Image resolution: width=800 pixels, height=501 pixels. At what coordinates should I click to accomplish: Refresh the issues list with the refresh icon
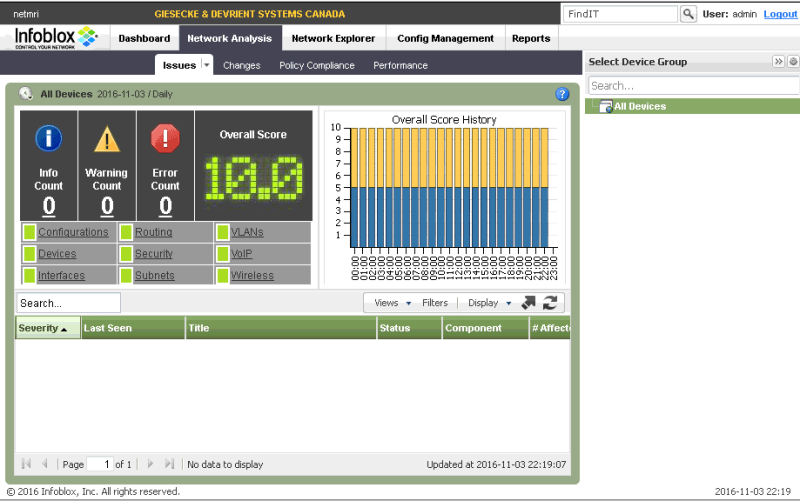click(550, 303)
